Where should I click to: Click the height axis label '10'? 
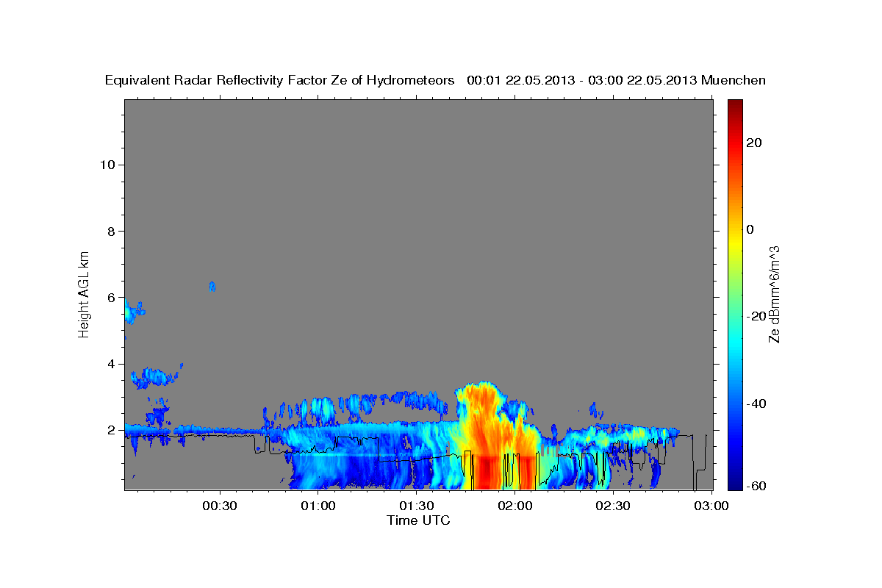point(107,165)
